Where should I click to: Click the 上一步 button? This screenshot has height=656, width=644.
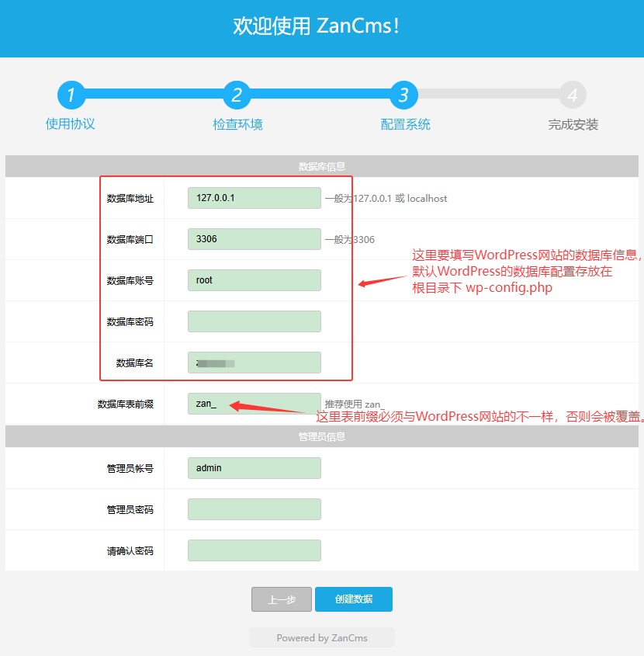point(282,599)
